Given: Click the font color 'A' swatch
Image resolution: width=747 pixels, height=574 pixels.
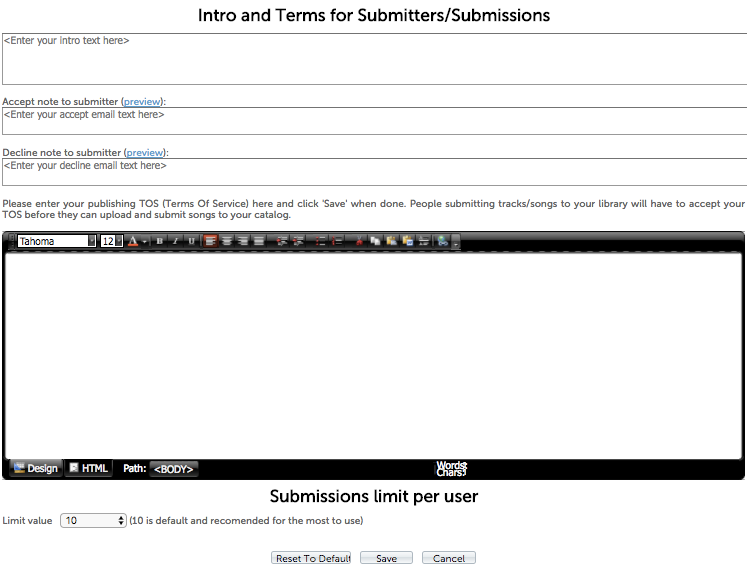Looking at the screenshot, I should coord(133,241).
